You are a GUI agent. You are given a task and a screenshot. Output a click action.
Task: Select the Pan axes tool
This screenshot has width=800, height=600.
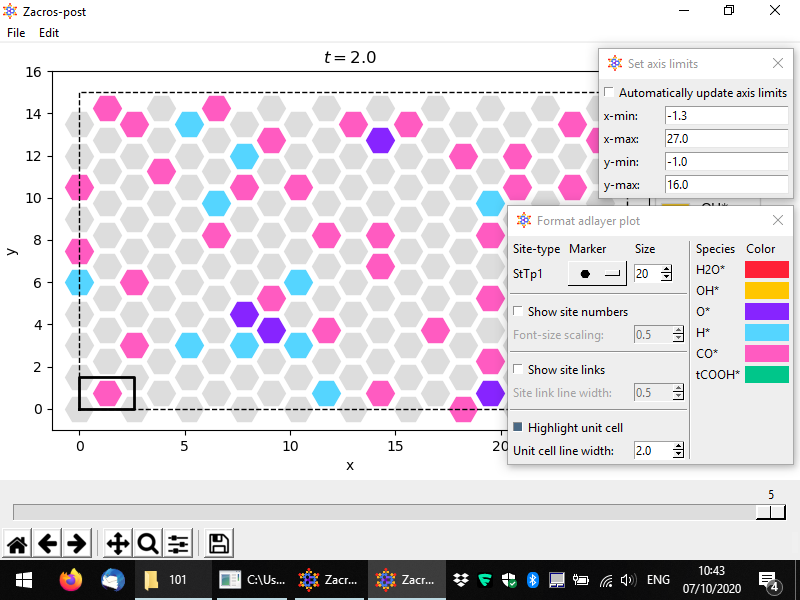117,544
